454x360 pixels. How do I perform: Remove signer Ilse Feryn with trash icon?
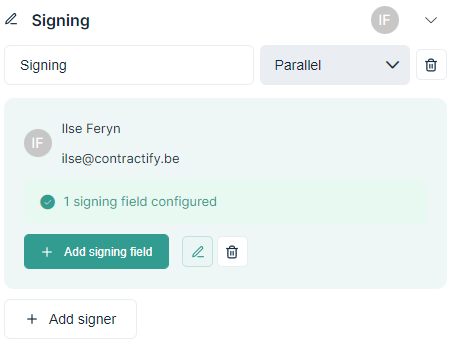pyautogui.click(x=232, y=252)
